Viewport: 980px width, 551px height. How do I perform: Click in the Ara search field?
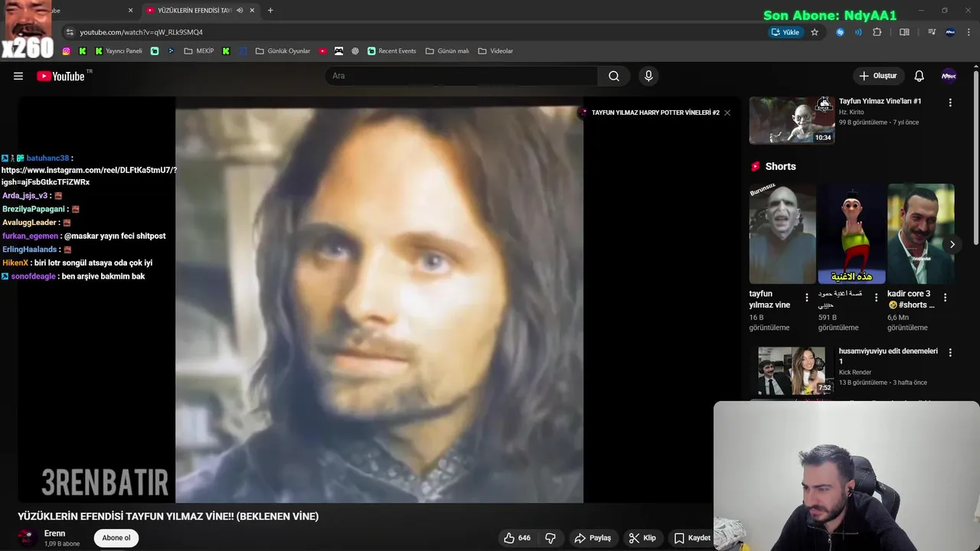[461, 76]
